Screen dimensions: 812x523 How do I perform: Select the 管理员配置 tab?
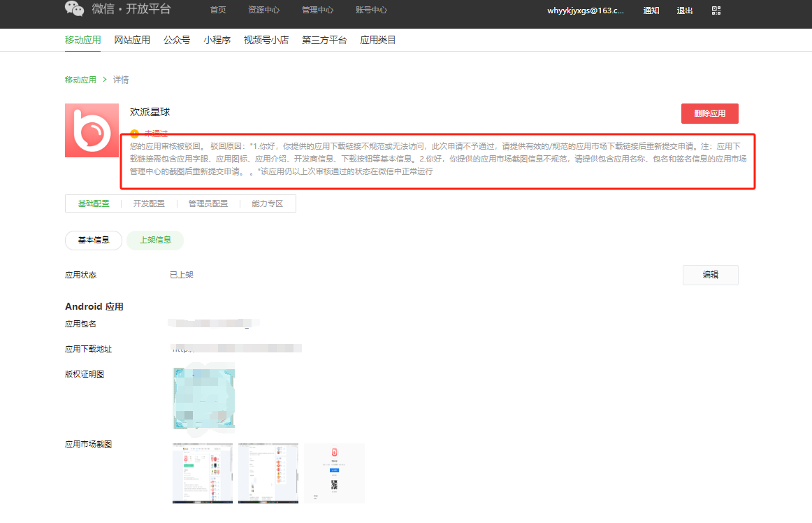[208, 203]
